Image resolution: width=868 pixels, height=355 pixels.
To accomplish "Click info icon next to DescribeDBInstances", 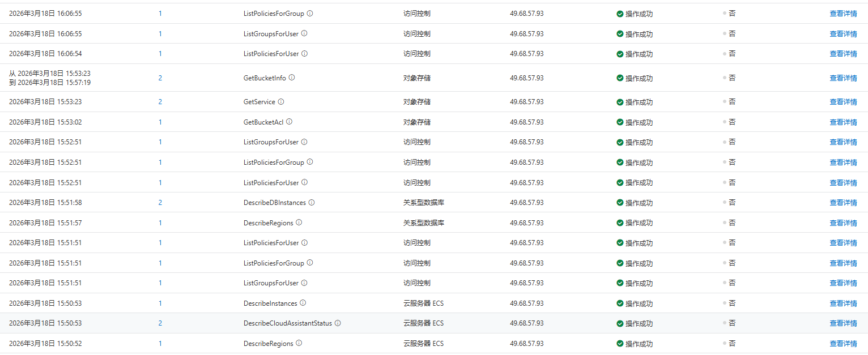I will pos(312,203).
